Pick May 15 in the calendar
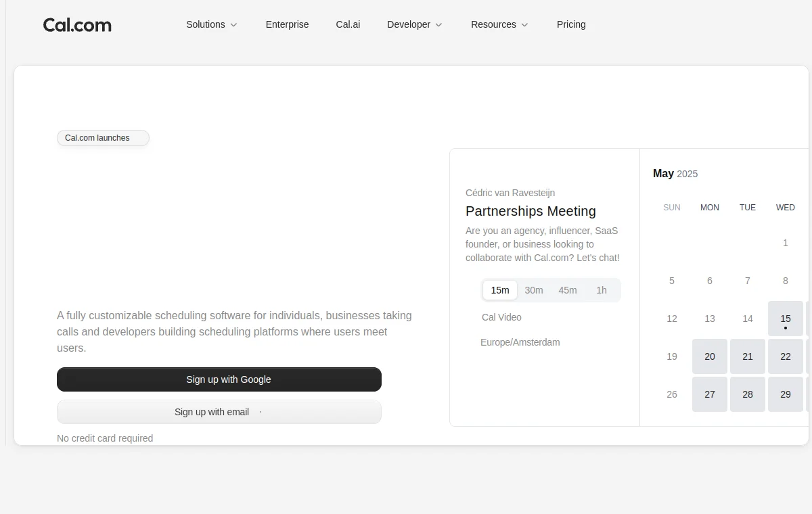The height and width of the screenshot is (514, 812). click(x=786, y=319)
